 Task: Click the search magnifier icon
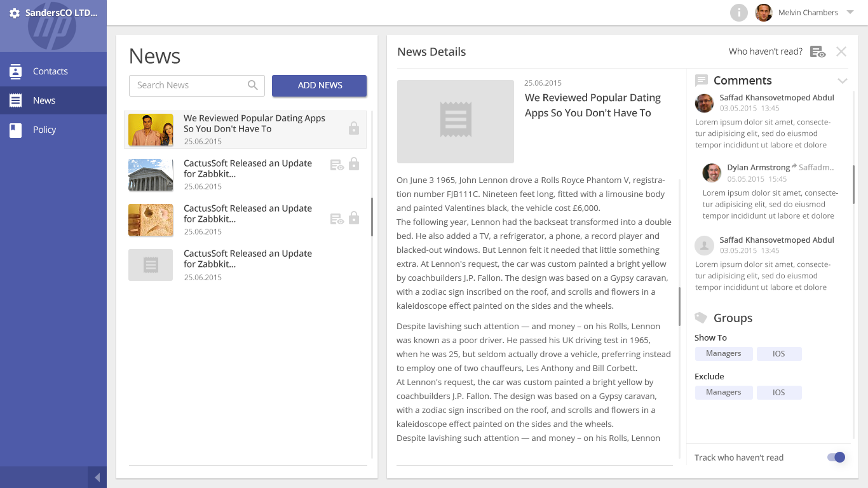pyautogui.click(x=253, y=85)
